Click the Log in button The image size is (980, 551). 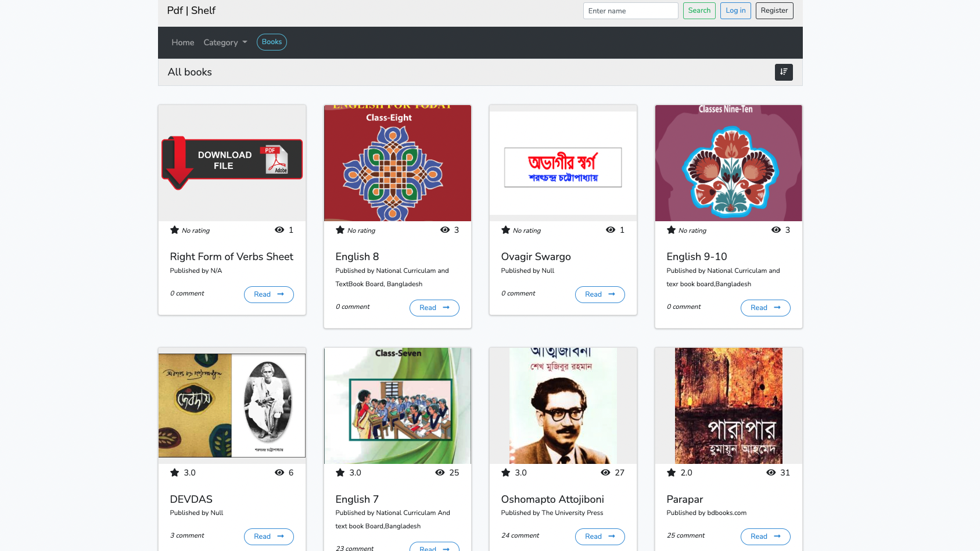coord(735,10)
